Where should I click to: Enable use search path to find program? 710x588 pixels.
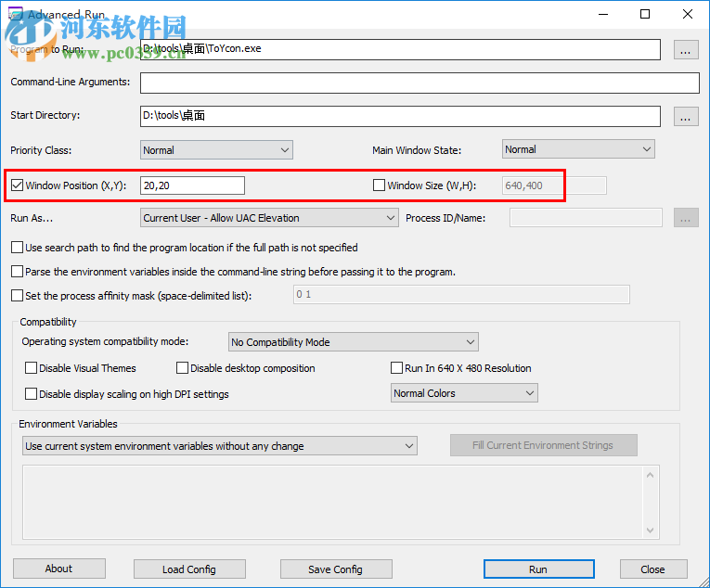[18, 247]
